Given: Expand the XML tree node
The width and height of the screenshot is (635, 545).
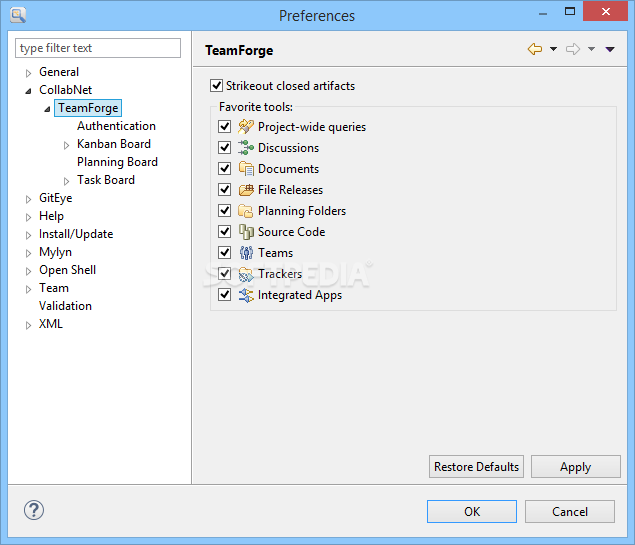Looking at the screenshot, I should coord(28,325).
